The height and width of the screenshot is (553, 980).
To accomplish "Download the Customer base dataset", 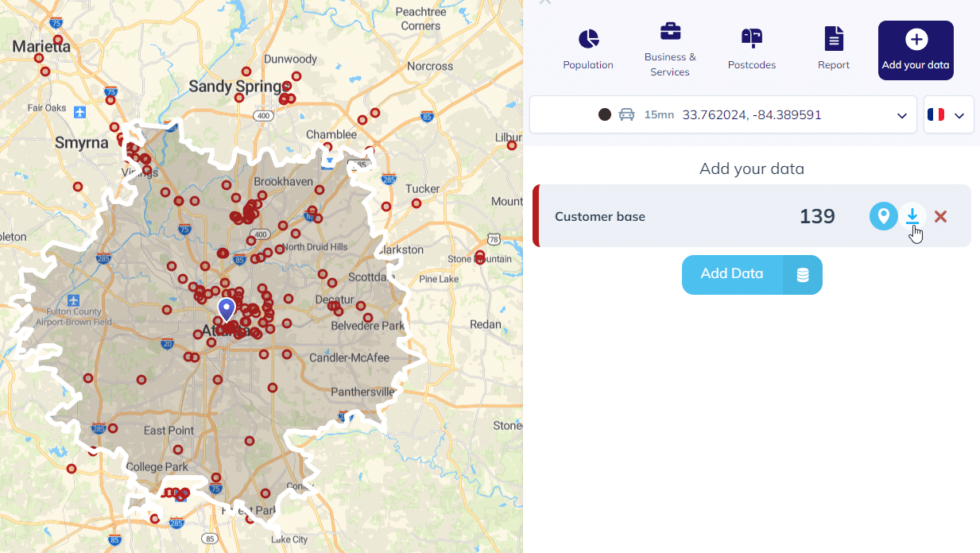I will [912, 215].
